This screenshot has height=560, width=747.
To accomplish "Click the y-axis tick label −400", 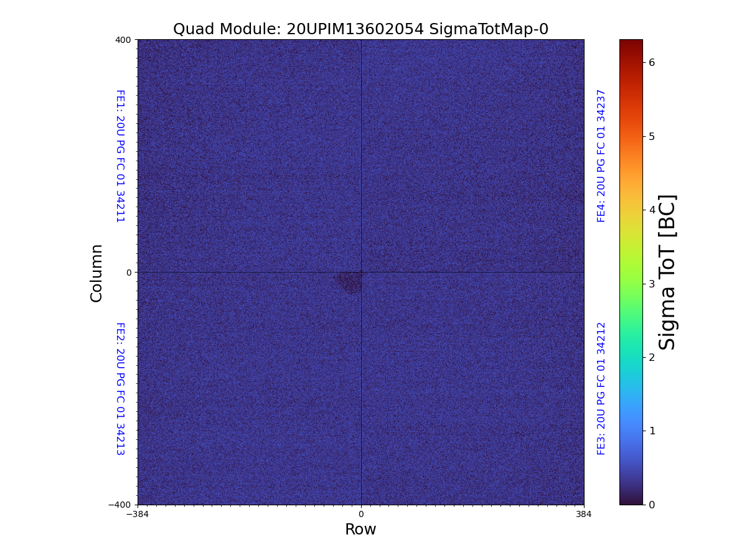I will (121, 505).
